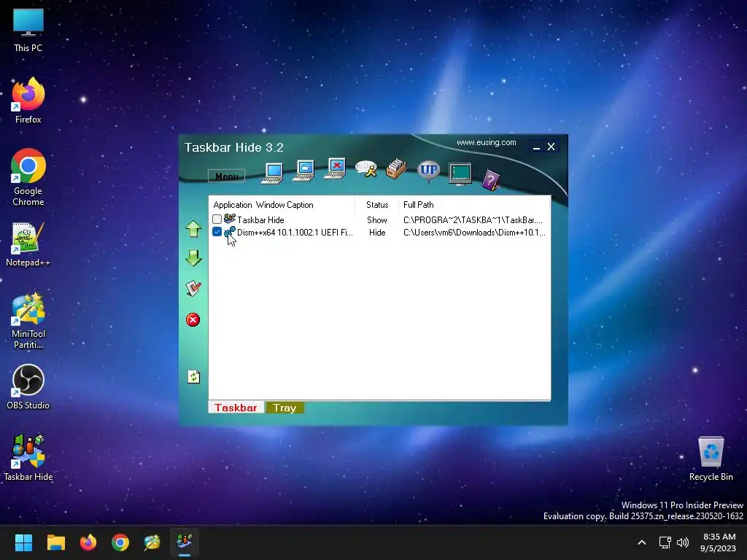Select the Dism++x64 10.1.1002.1 row caption
747x560 pixels.
pos(295,233)
